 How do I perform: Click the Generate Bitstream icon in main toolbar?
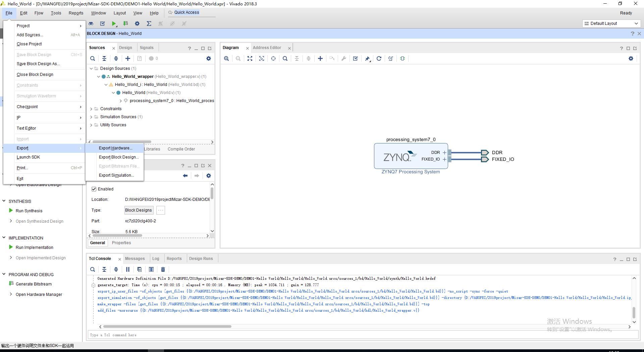click(x=125, y=24)
